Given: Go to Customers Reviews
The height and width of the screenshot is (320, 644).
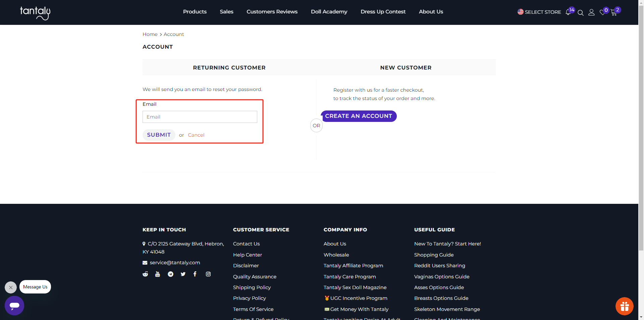Looking at the screenshot, I should 272,12.
